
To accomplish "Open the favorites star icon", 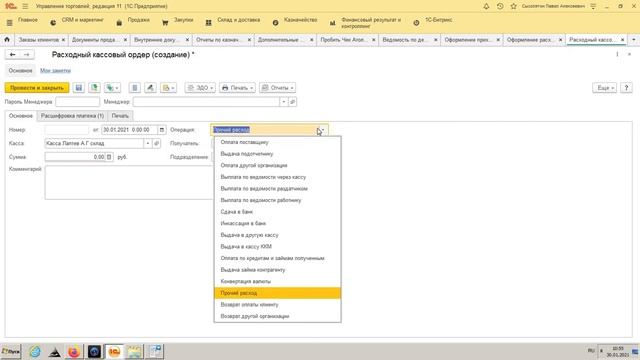I will point(513,7).
